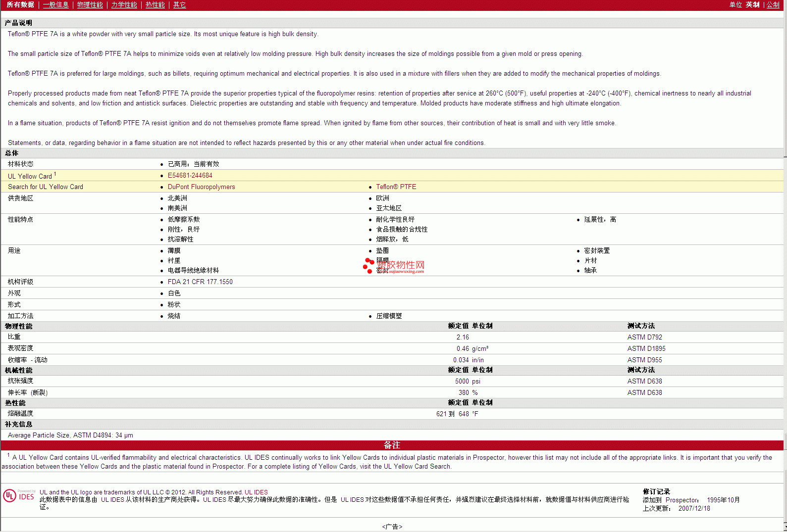Click the 食品接触的合规性 feature entry
The image size is (787, 532).
(402, 229)
